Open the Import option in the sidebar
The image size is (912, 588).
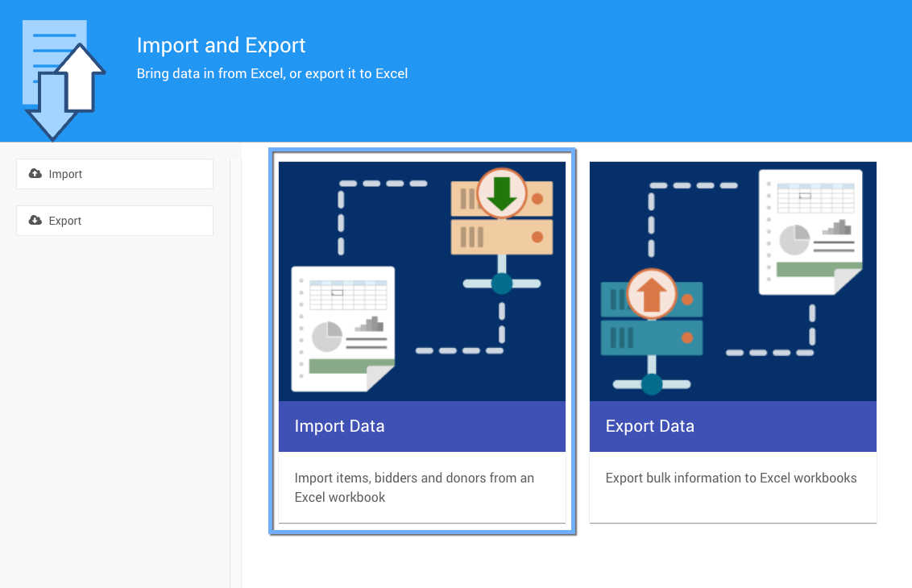tap(114, 174)
